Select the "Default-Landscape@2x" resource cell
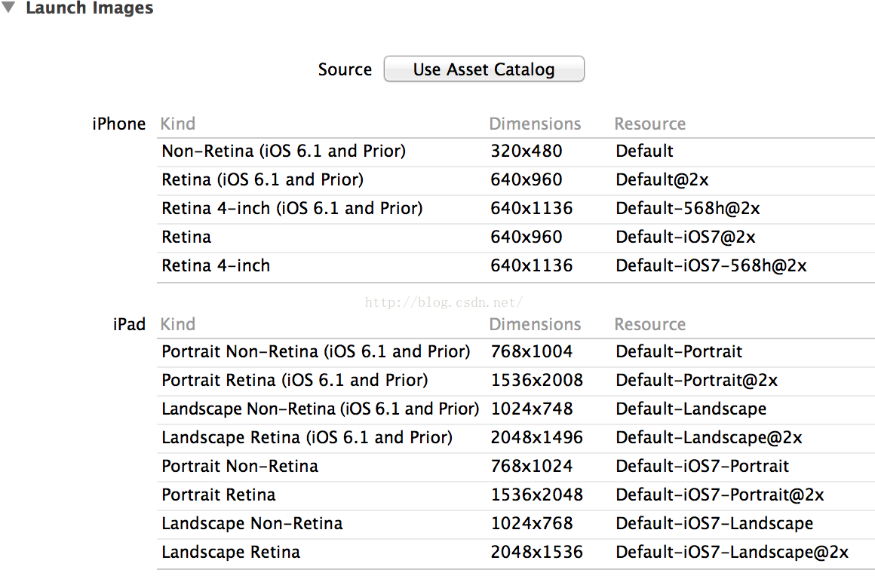The image size is (875, 588). point(709,437)
